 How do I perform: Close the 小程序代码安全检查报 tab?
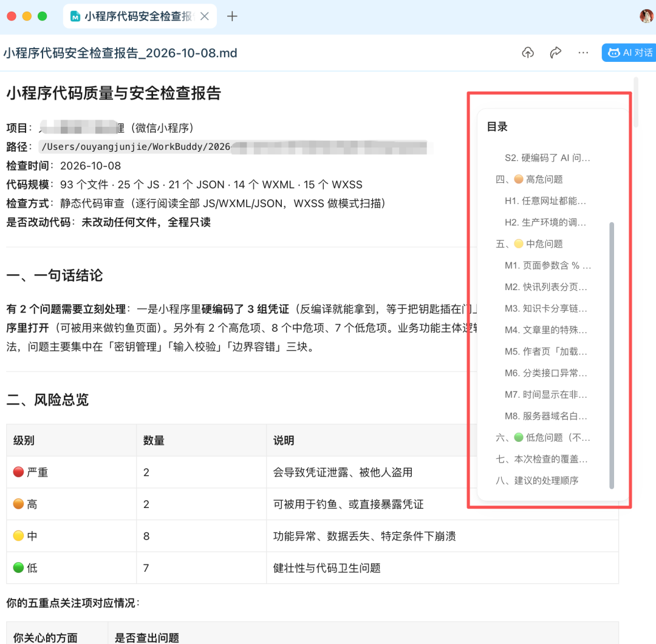(x=205, y=16)
